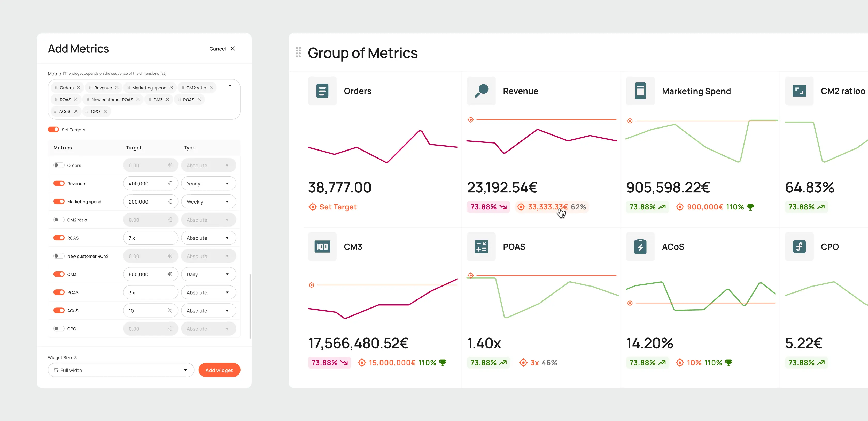
Task: Disable the Set Targets switch
Action: [53, 130]
